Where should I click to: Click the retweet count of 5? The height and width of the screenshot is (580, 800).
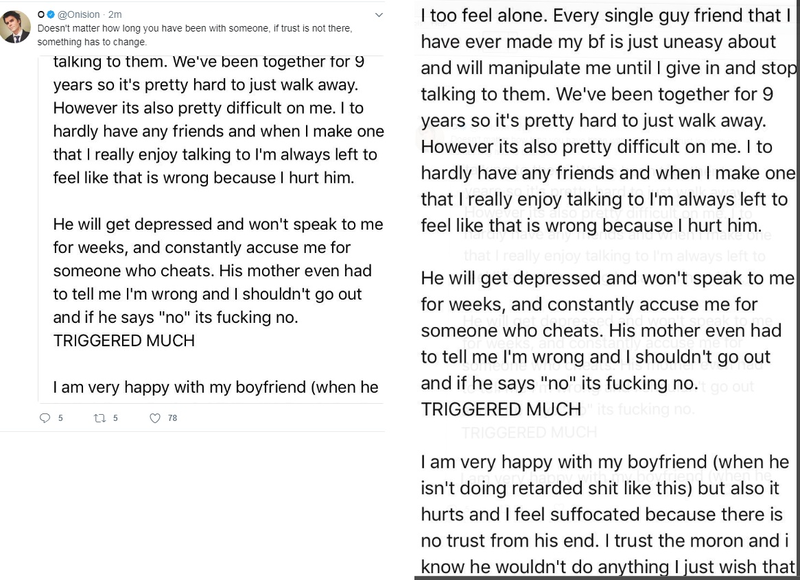[115, 418]
